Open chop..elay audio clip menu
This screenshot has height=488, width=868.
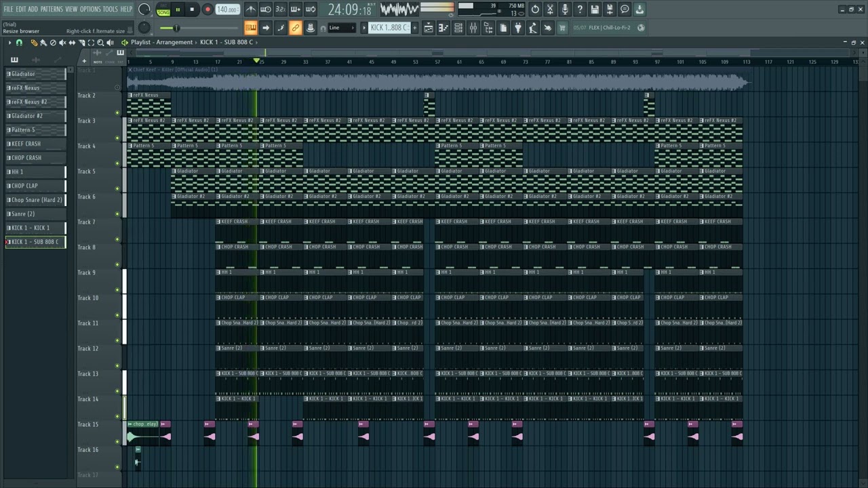130,424
